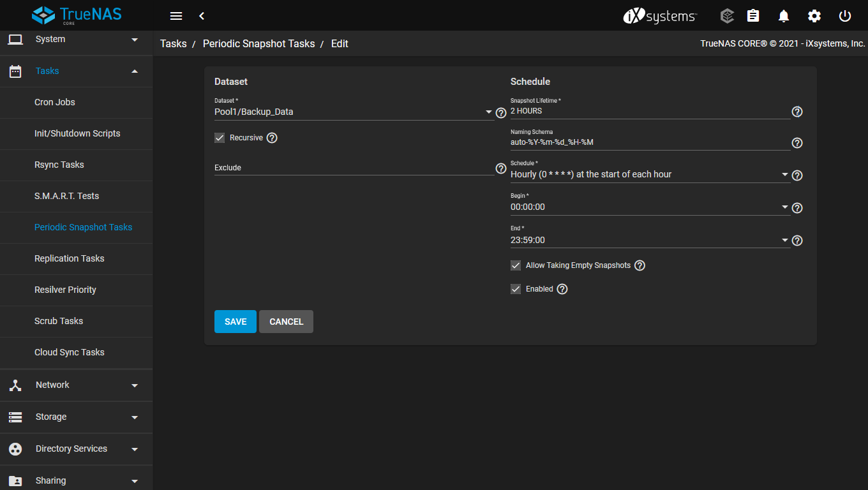
Task: Open the settings gear icon
Action: [814, 16]
